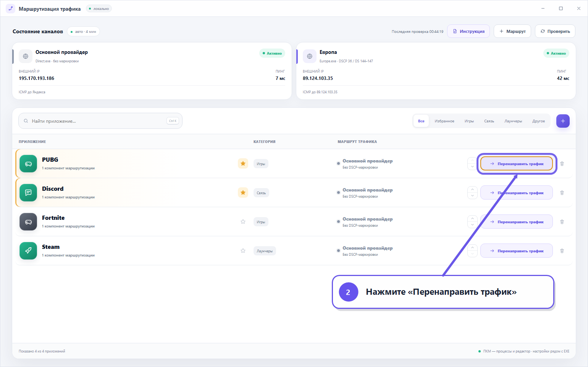Move Fortnite up with the up chevron
This screenshot has width=588, height=367.
(x=472, y=219)
